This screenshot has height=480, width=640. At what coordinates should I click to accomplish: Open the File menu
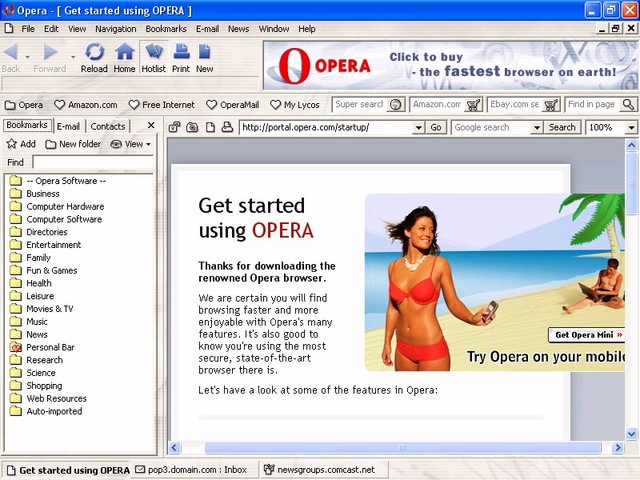[28, 29]
